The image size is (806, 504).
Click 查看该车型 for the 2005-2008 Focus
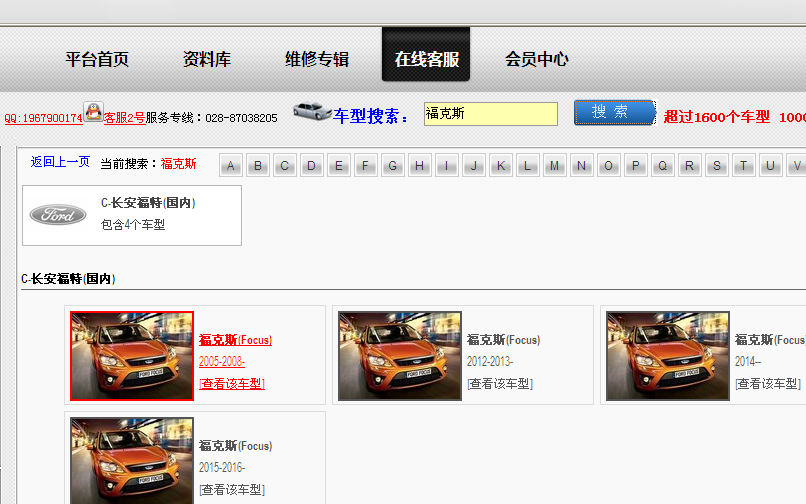[x=232, y=384]
